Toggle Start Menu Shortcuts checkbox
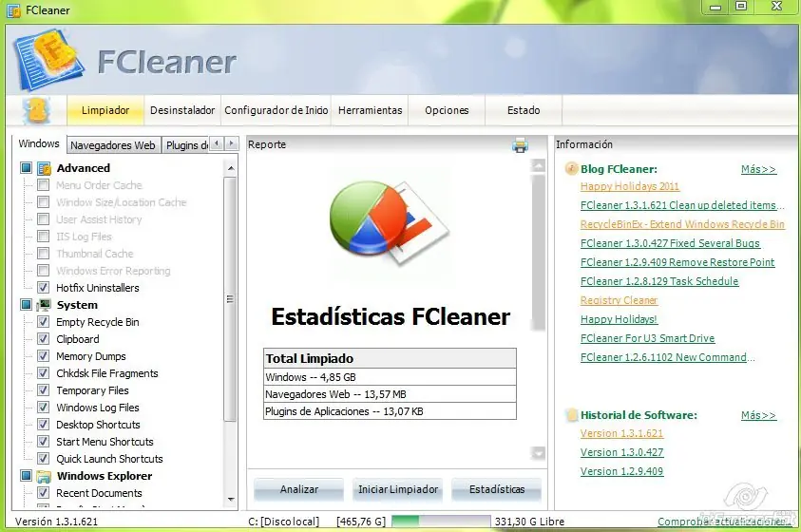The image size is (801, 532). 44,442
